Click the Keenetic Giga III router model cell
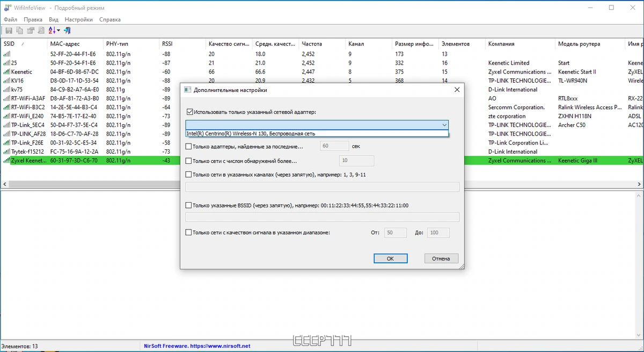644x352 pixels. click(x=577, y=160)
